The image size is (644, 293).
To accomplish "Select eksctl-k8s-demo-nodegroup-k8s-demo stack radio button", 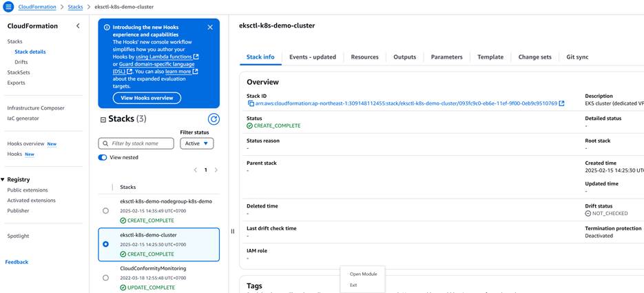I will (105, 211).
